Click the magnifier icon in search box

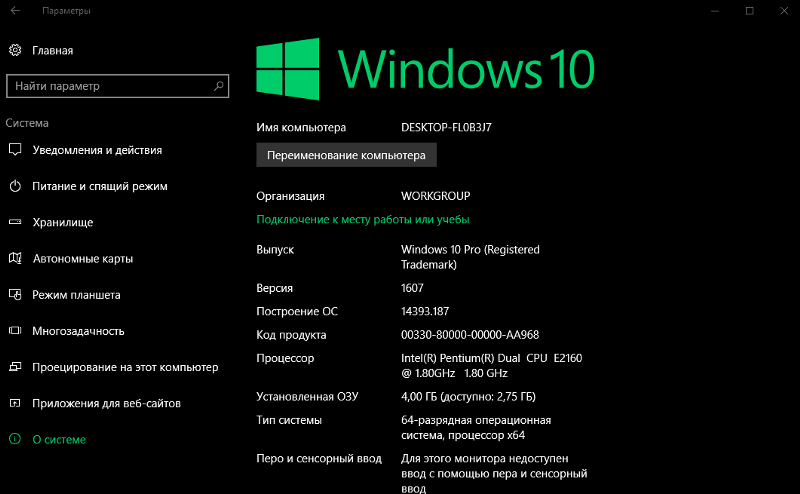pyautogui.click(x=218, y=86)
